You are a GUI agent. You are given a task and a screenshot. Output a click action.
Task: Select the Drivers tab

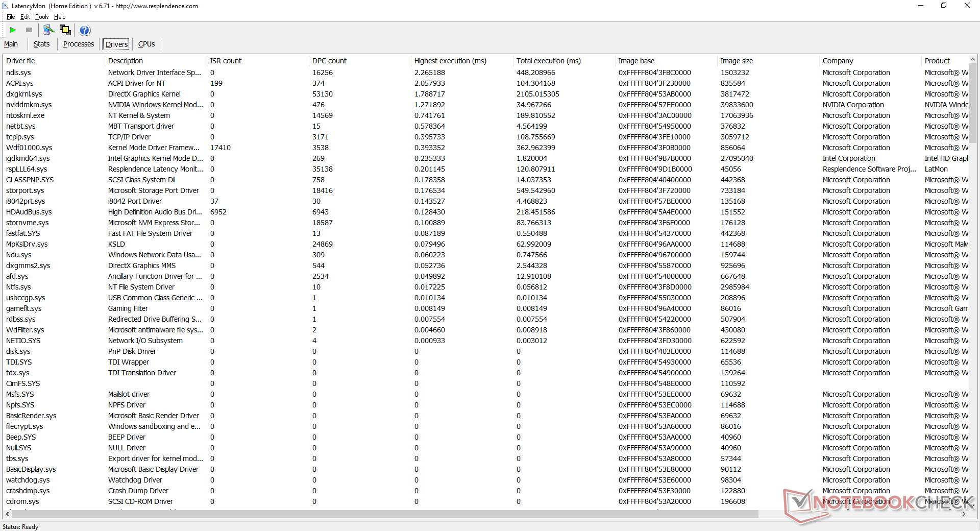point(116,44)
